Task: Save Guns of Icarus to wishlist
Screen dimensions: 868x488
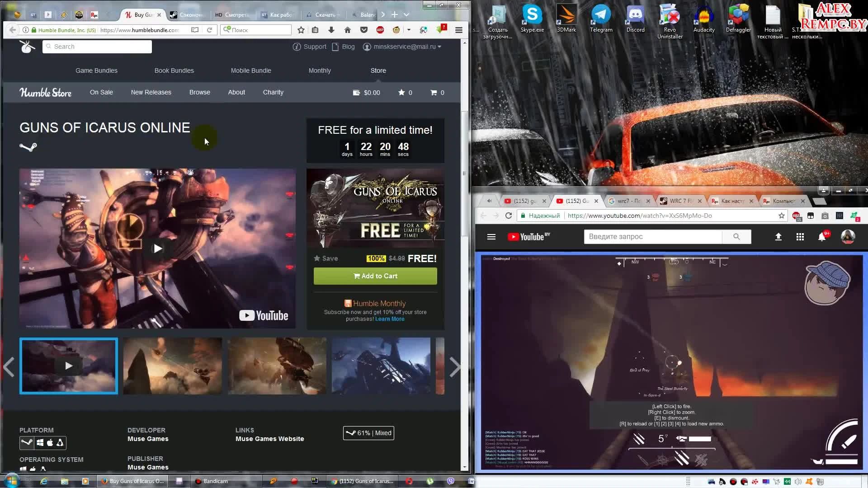Action: point(326,258)
